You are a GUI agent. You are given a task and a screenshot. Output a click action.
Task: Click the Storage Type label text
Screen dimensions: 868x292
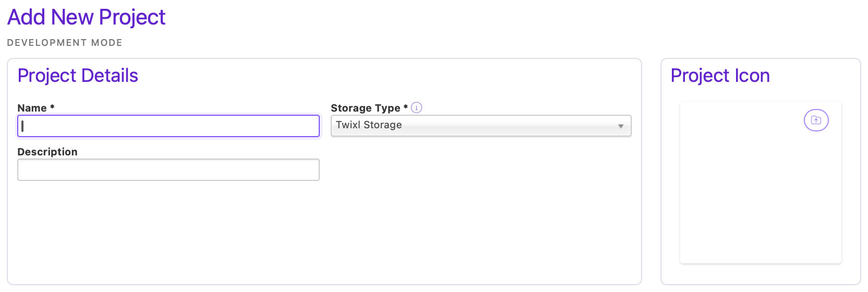365,108
